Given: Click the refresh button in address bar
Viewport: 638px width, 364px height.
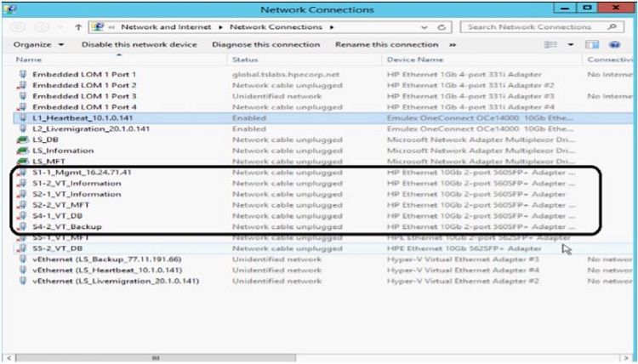Looking at the screenshot, I should click(441, 27).
